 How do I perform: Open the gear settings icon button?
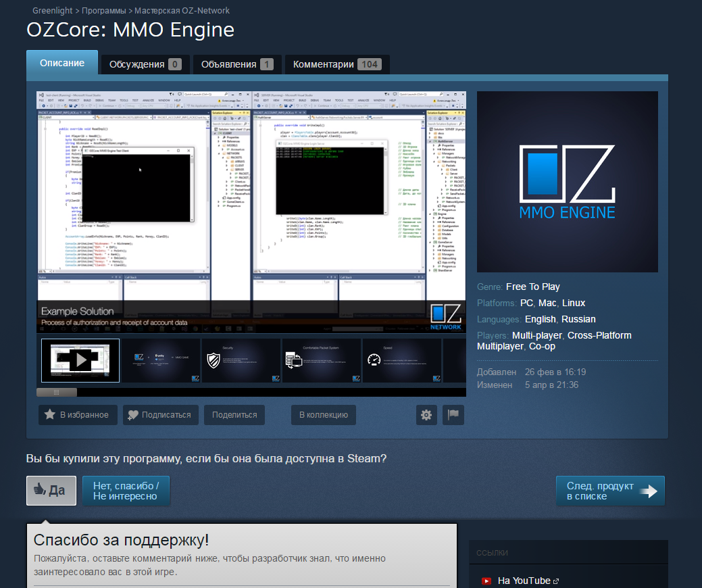(426, 415)
